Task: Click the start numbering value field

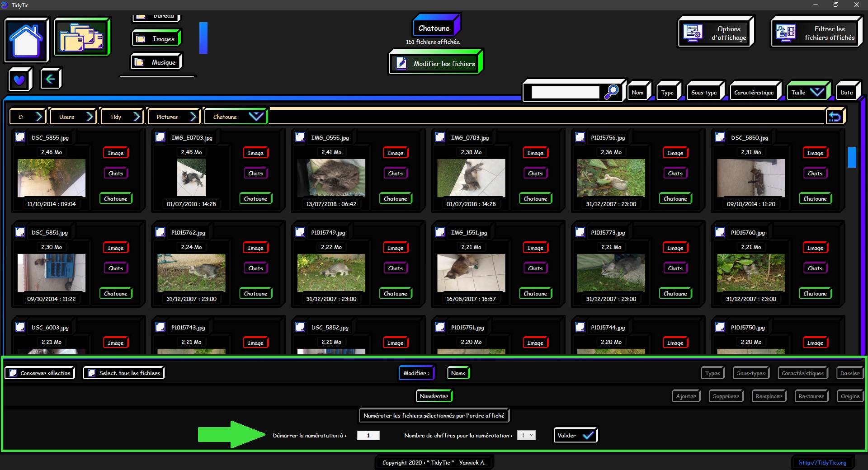Action: 368,435
